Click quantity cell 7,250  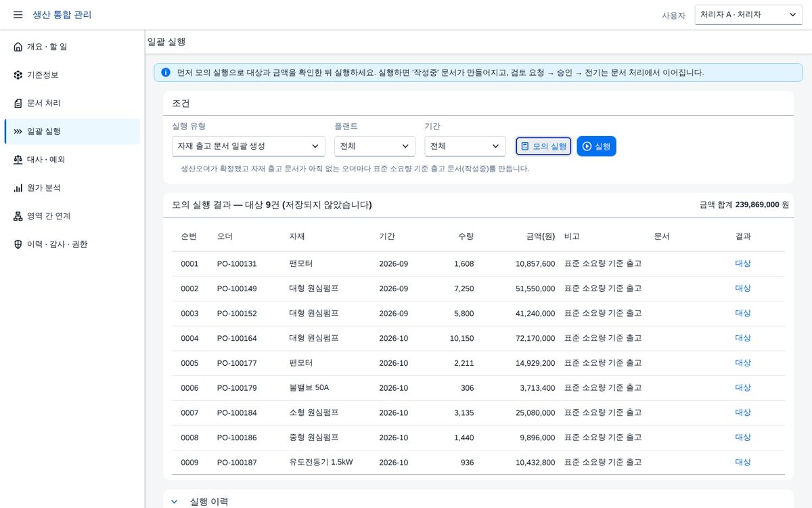[464, 289]
